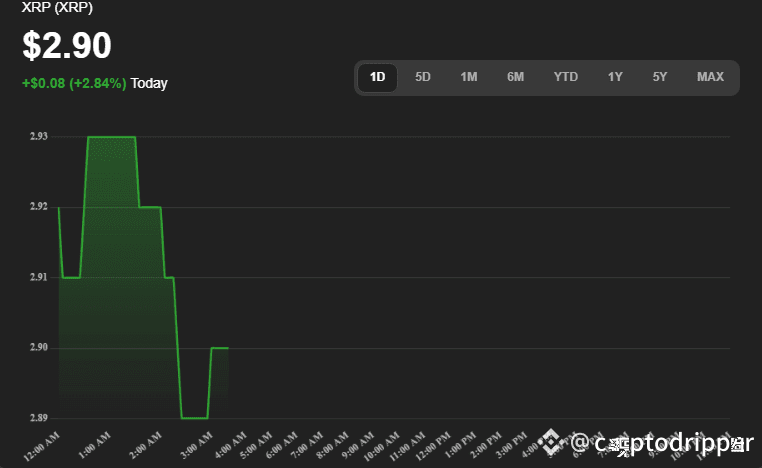
Task: Click the 3:00 AM x-axis label
Action: point(197,445)
